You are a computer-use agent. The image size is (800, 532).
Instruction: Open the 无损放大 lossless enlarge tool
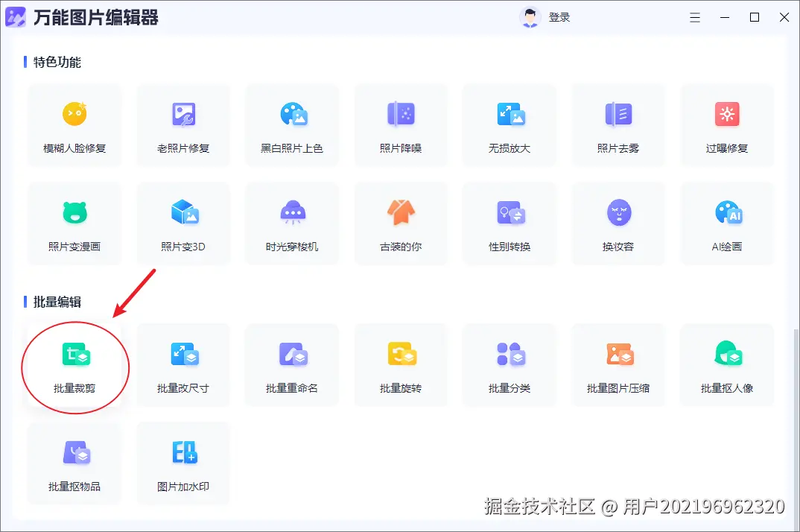(x=509, y=126)
